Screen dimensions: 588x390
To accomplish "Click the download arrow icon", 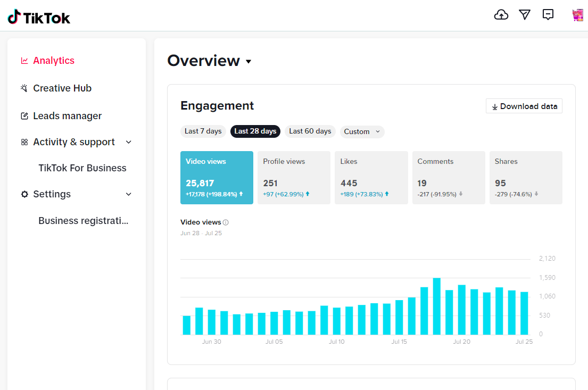I will click(x=495, y=106).
